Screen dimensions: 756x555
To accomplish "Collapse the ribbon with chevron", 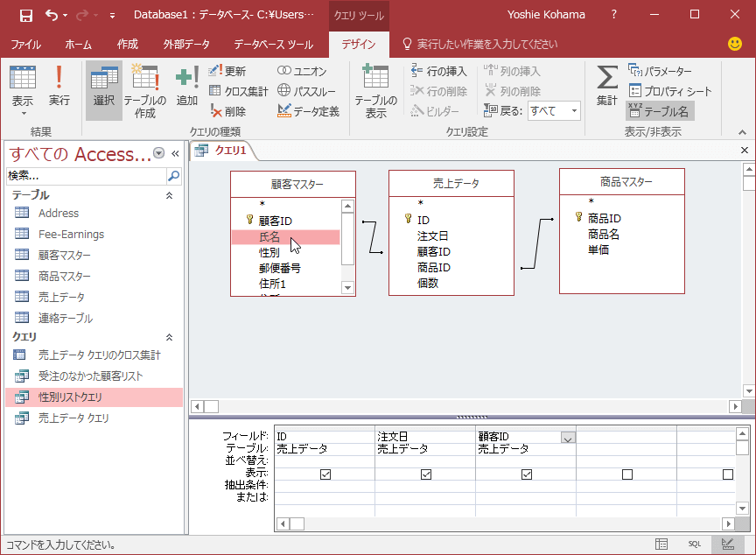I will point(743,132).
